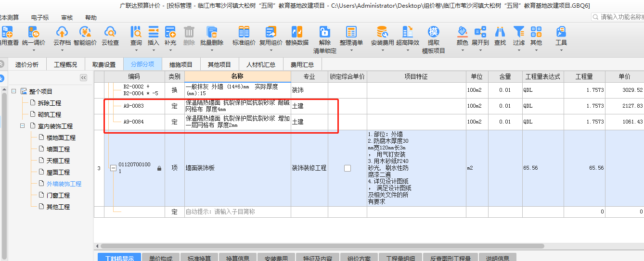
Task: Click the 安装费用 installation fee icon
Action: [383, 32]
